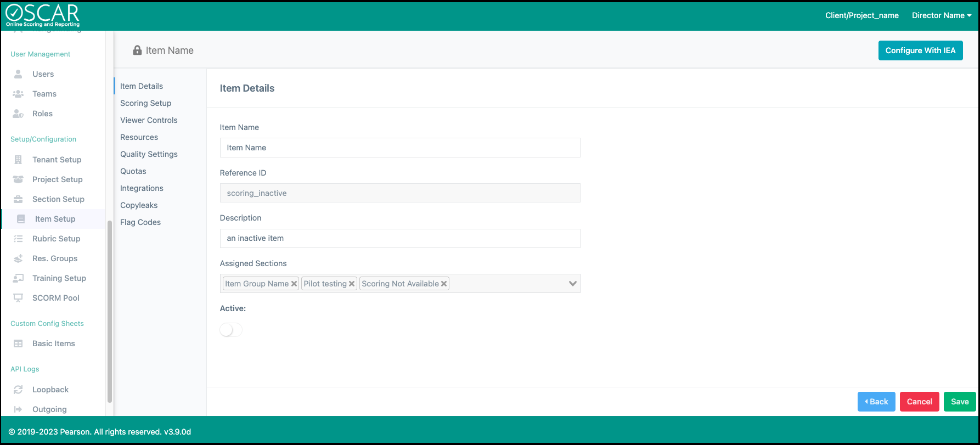Open the Scoring Setup tab

tap(145, 103)
